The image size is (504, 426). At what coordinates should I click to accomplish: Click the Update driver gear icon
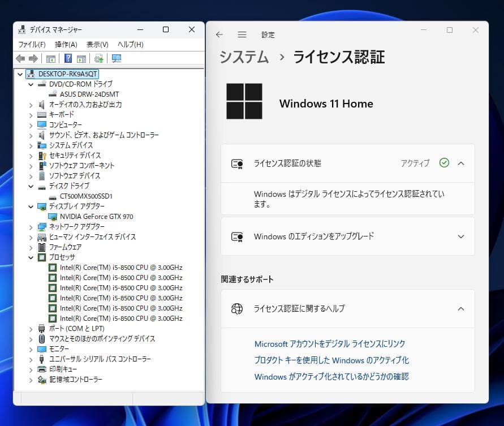(x=97, y=58)
